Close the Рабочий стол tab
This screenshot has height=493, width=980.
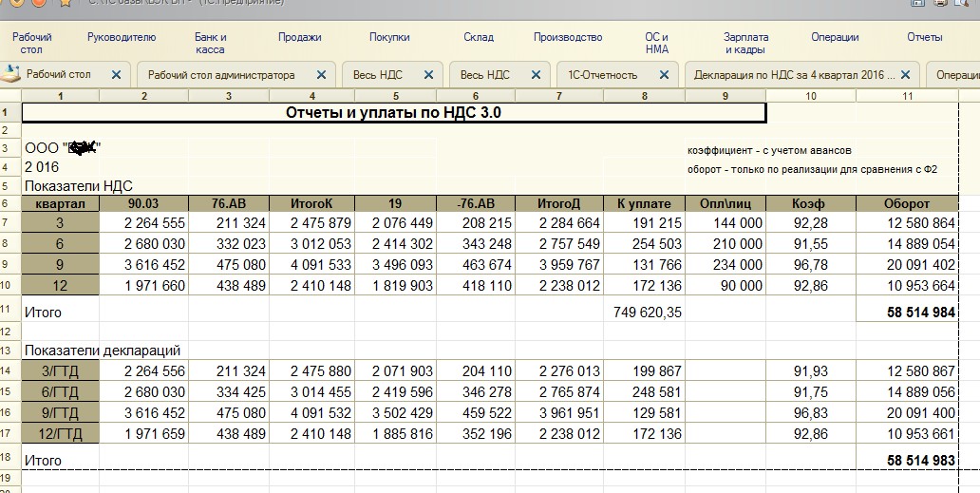click(116, 75)
